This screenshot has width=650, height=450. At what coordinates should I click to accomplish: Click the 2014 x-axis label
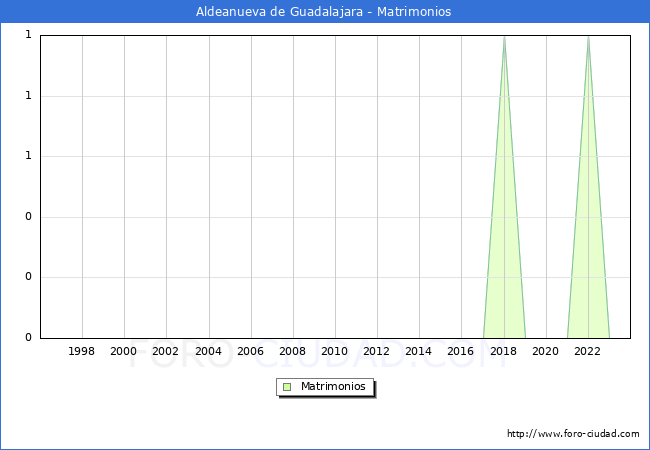tap(419, 351)
